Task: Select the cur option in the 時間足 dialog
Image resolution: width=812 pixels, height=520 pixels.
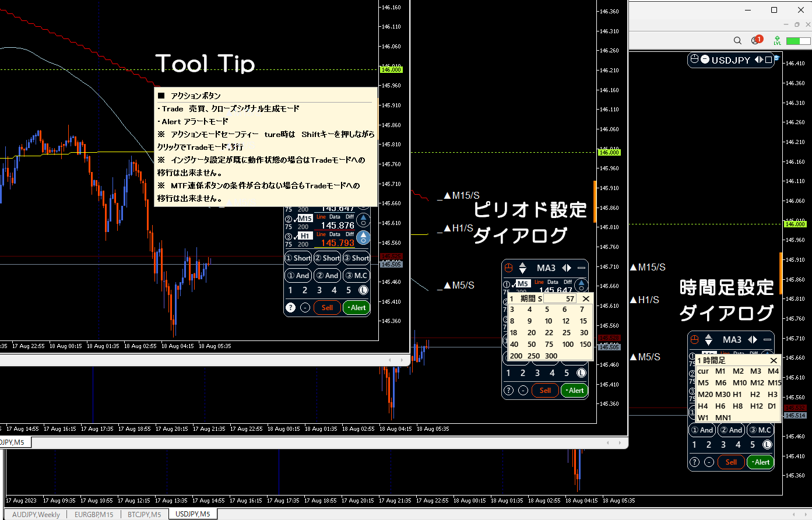Action: [703, 371]
